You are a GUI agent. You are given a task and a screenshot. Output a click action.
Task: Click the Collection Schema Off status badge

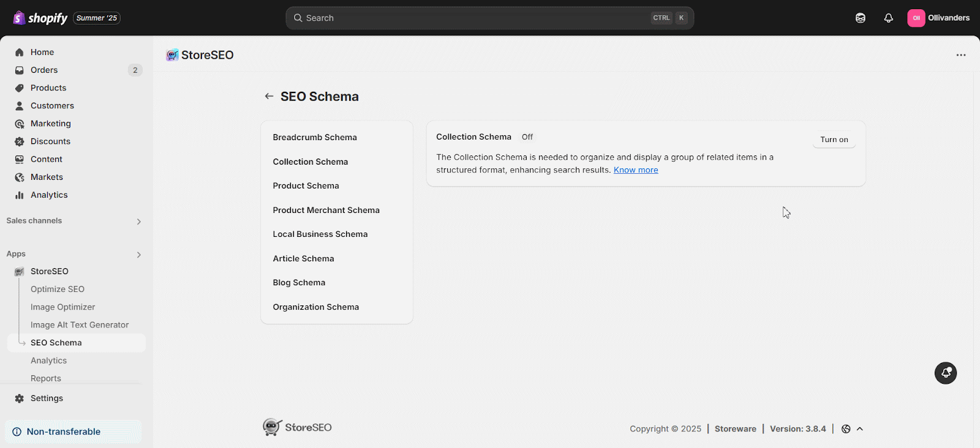tap(527, 137)
